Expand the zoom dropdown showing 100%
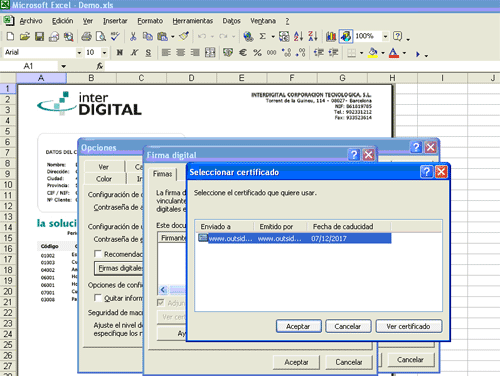This screenshot has width=500, height=376. (385, 36)
